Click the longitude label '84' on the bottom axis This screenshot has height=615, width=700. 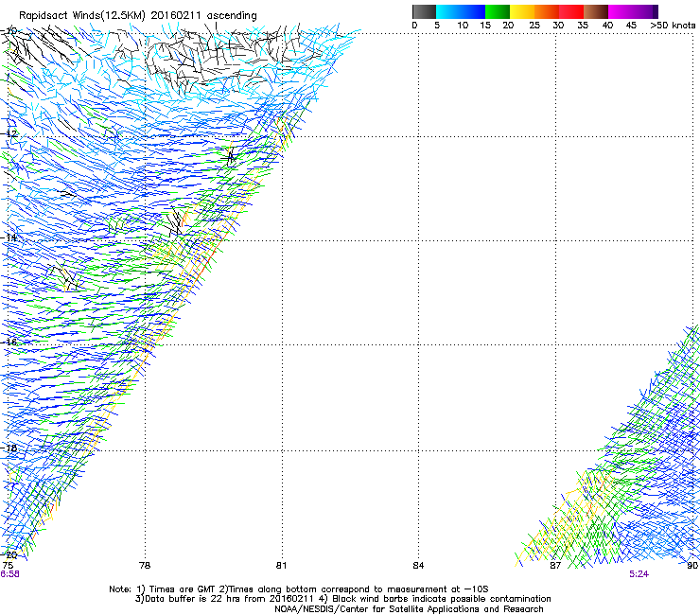coord(418,566)
